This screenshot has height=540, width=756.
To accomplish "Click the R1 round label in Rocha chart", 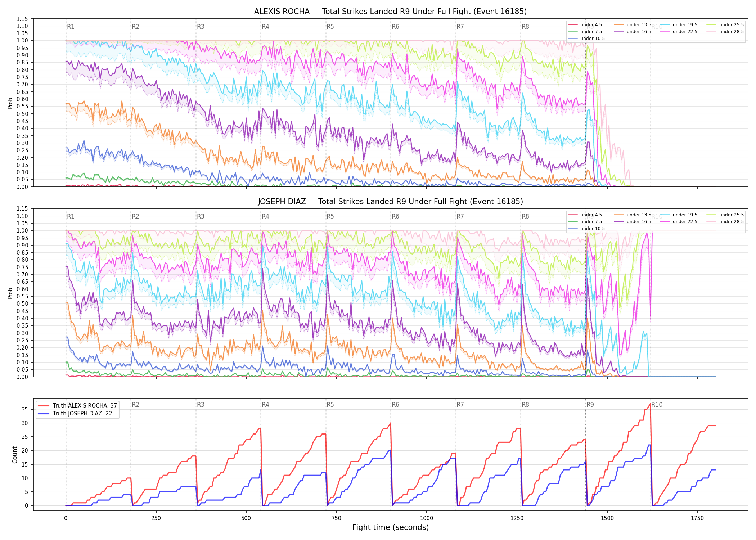I will (71, 27).
